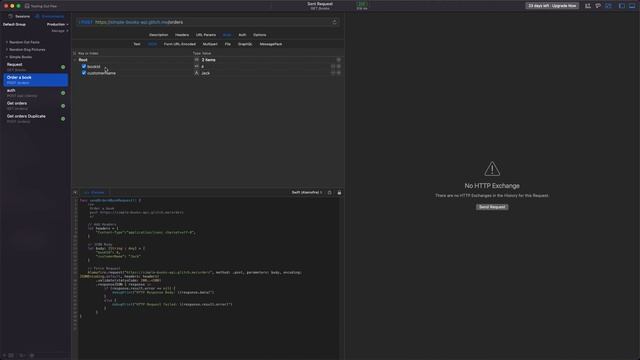Click the add button at end of bookId row
Screen dimensions: 640x360
338,66
